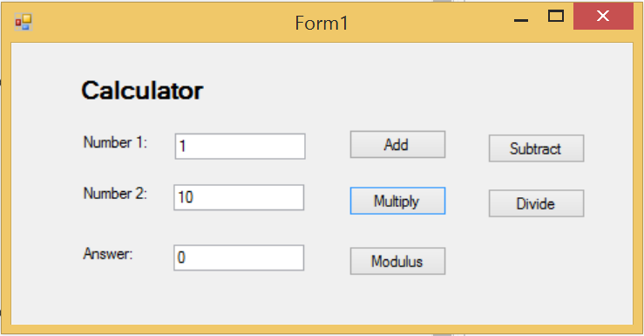This screenshot has width=644, height=336.
Task: Click the 'Answer:' label
Action: (x=108, y=254)
